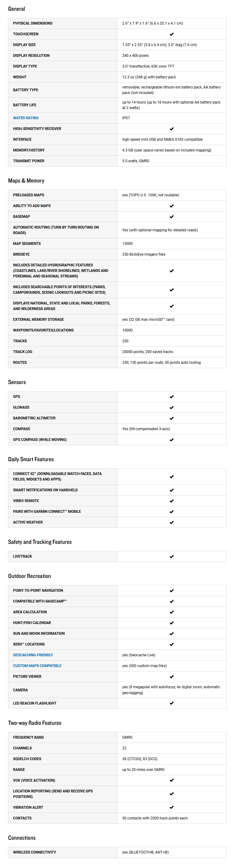Click the Active Weather checkmark
231x868 pixels.
point(171,522)
